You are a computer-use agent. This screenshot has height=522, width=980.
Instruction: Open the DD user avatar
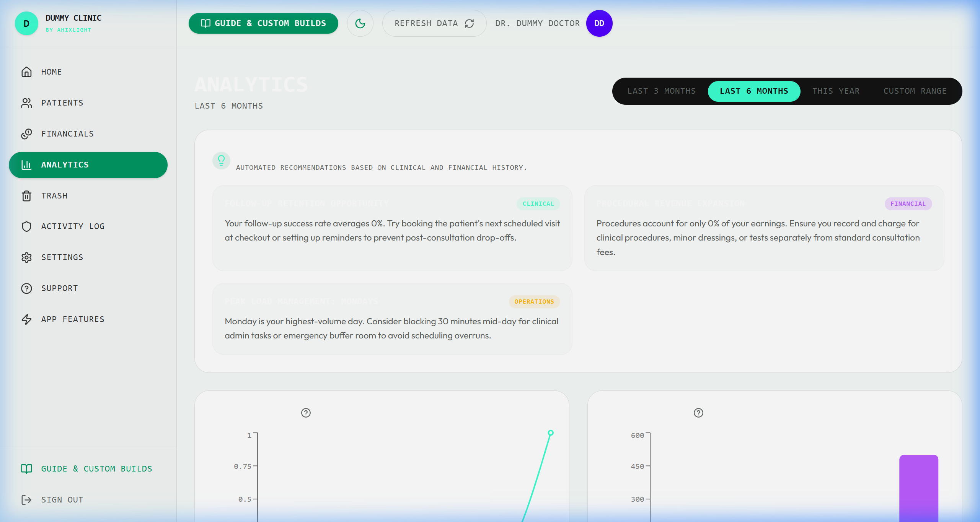599,23
